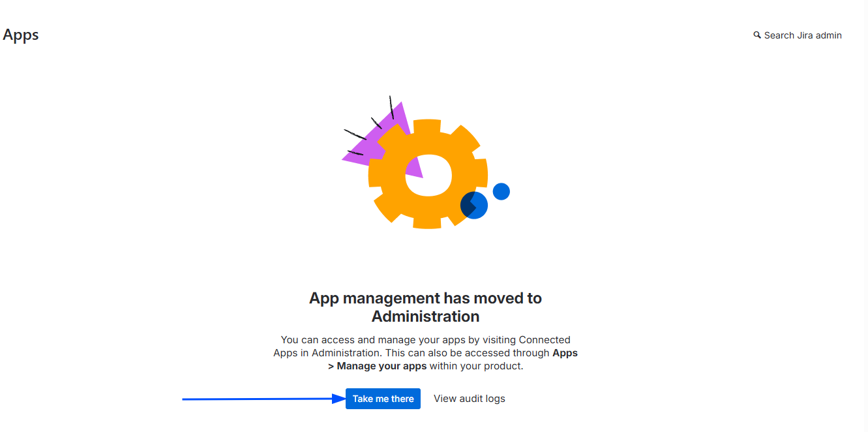Open the View audit logs link

pos(470,399)
